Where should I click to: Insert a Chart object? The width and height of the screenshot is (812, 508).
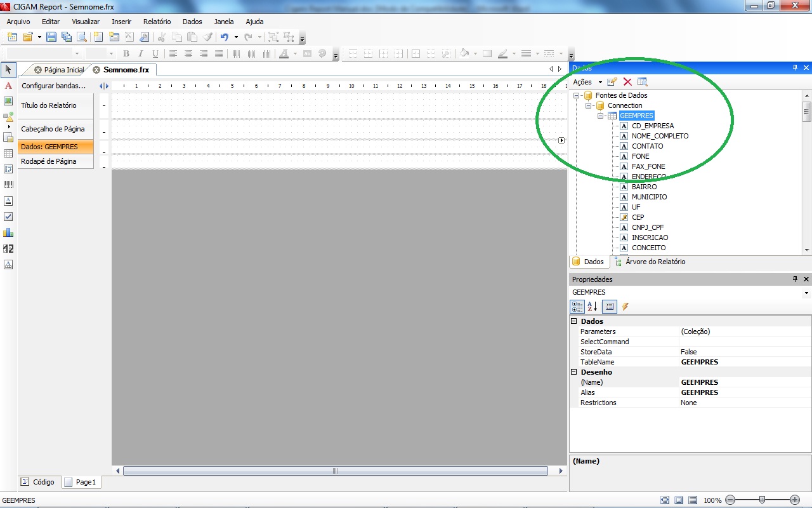tap(8, 232)
